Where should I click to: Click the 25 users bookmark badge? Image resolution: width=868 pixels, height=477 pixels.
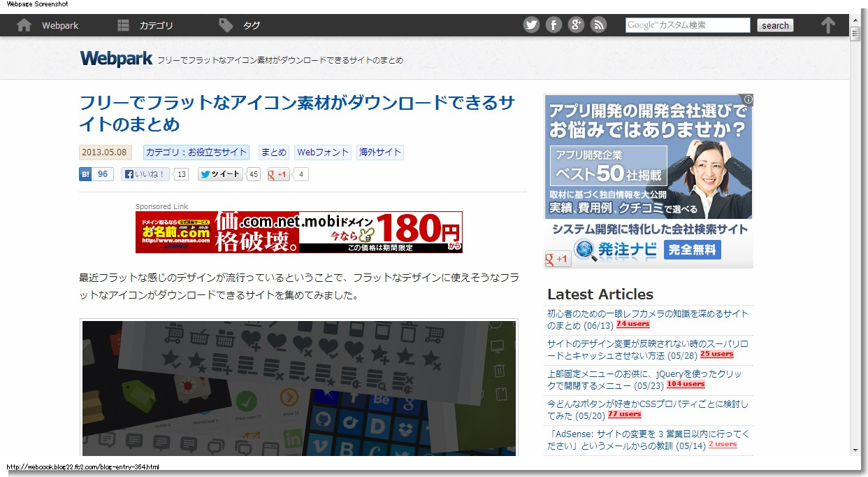[717, 355]
